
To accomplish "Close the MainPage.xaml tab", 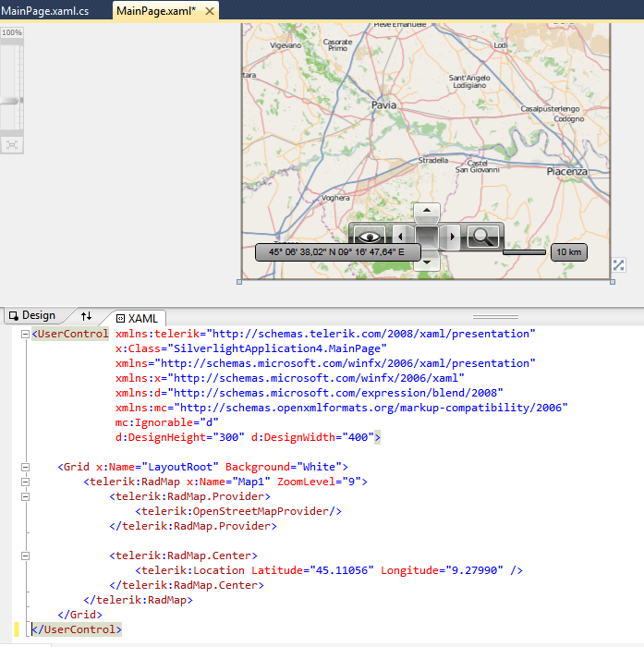I will 209,11.
